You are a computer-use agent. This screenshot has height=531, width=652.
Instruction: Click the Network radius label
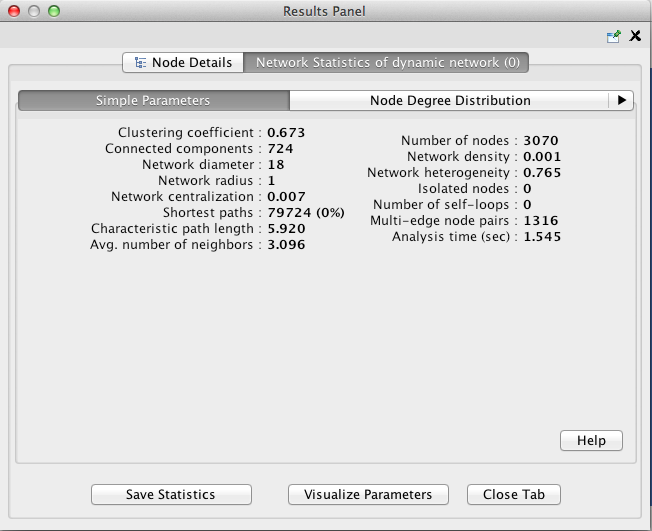[205, 180]
